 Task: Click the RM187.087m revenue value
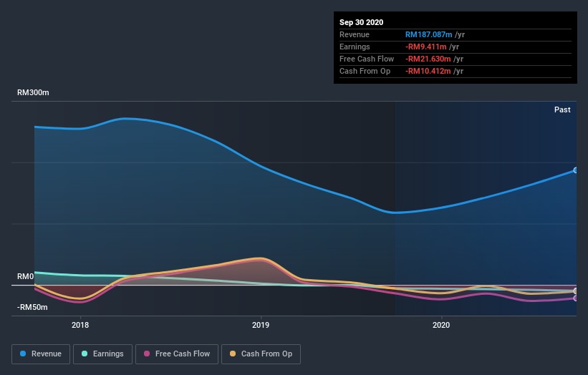[428, 34]
